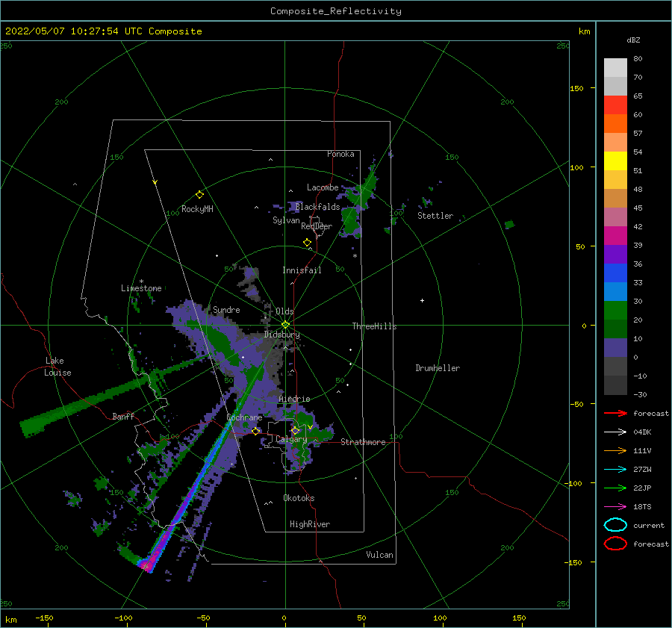Screen dimensions: 672x628
Task: Click the cyan 'current' ellipse legend icon
Action: coord(615,525)
